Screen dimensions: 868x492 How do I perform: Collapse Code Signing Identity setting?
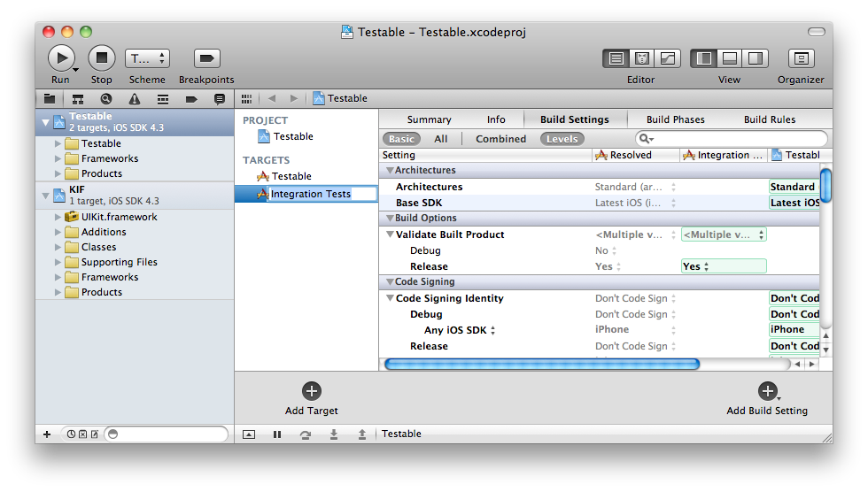coord(390,298)
